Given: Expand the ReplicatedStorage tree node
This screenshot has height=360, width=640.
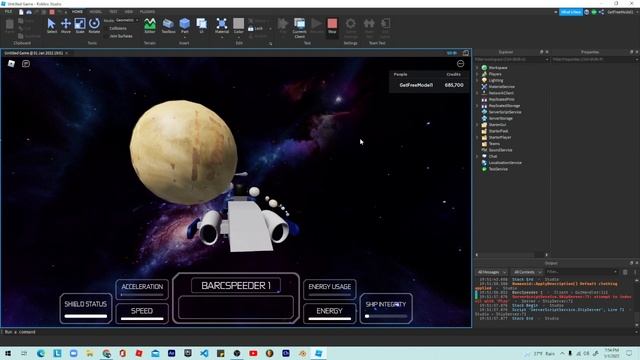Looking at the screenshot, I should point(477,106).
